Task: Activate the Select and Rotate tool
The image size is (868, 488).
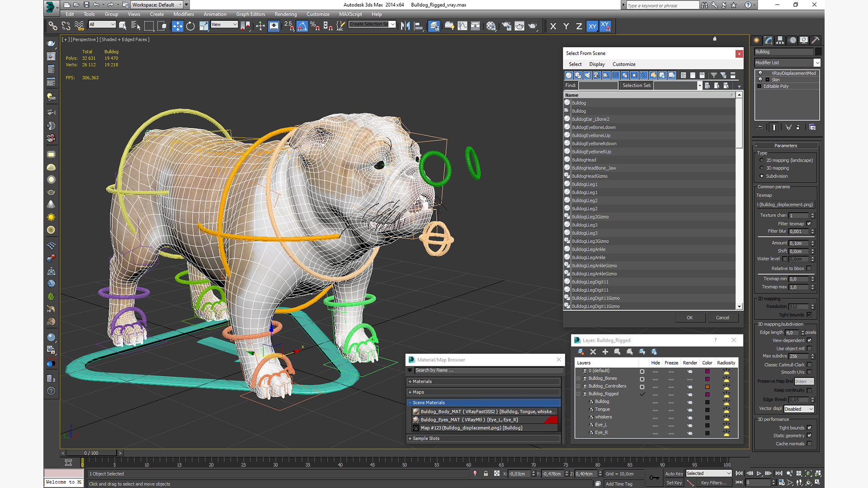Action: pos(190,26)
